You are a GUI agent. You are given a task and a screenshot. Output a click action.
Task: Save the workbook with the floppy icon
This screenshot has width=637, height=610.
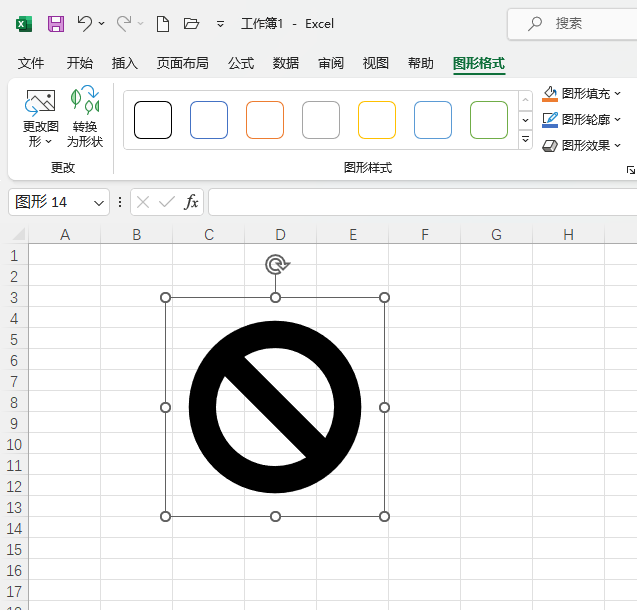tap(56, 24)
